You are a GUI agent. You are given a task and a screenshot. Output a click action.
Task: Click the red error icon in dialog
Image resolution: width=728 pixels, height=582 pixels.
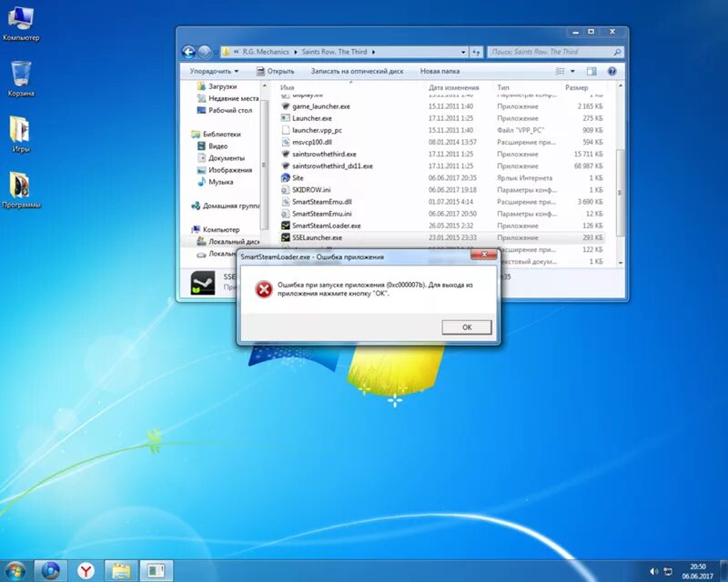pyautogui.click(x=264, y=289)
